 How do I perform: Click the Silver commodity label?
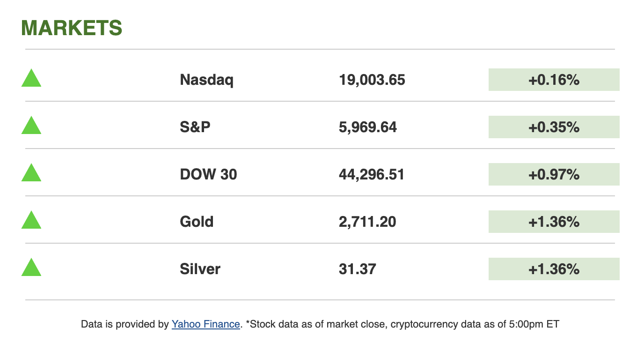[x=200, y=269]
